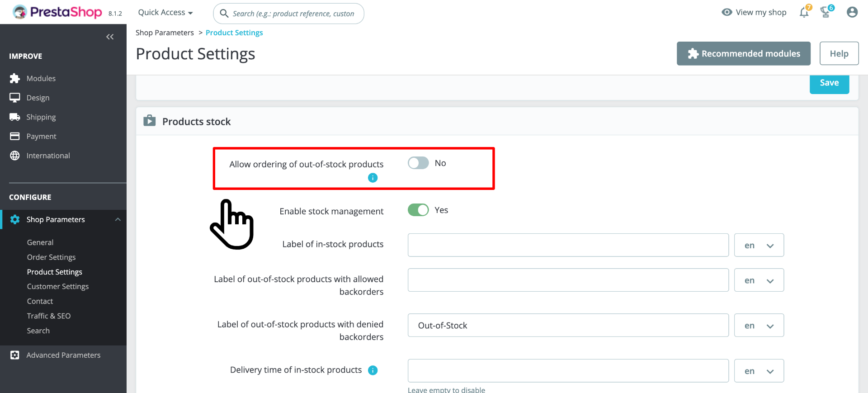The width and height of the screenshot is (868, 393).
Task: Focus the Label of in-stock products field
Action: click(x=568, y=245)
